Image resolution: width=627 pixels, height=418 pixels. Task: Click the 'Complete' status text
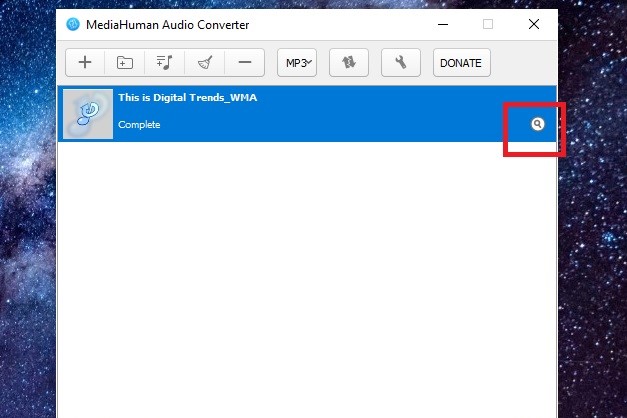tap(139, 125)
